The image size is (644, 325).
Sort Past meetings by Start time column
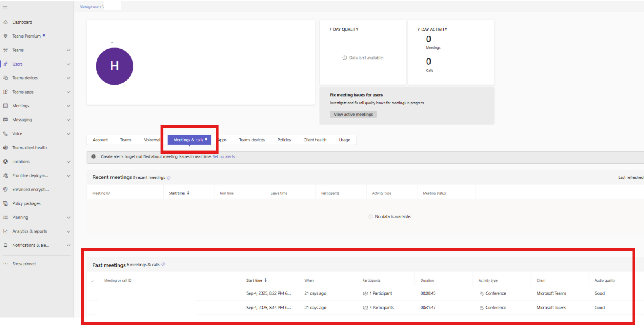(257, 280)
